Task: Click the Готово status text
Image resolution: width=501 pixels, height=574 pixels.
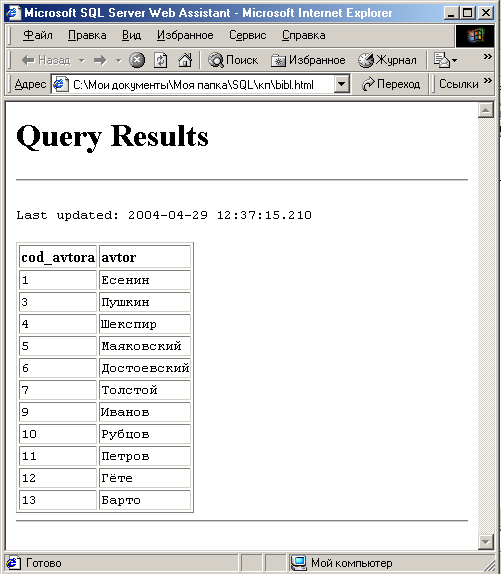Action: [x=44, y=563]
